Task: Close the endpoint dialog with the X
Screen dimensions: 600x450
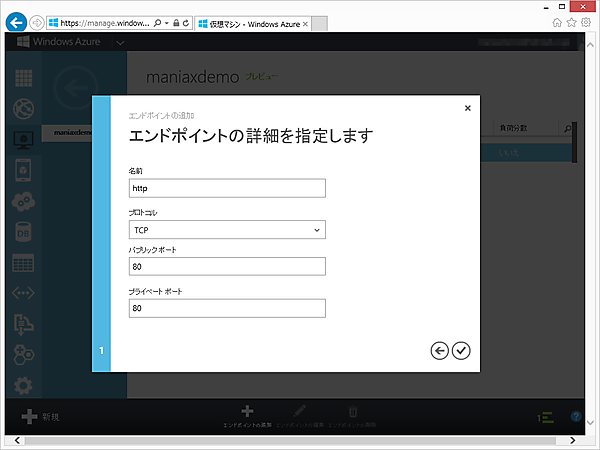Action: [467, 108]
